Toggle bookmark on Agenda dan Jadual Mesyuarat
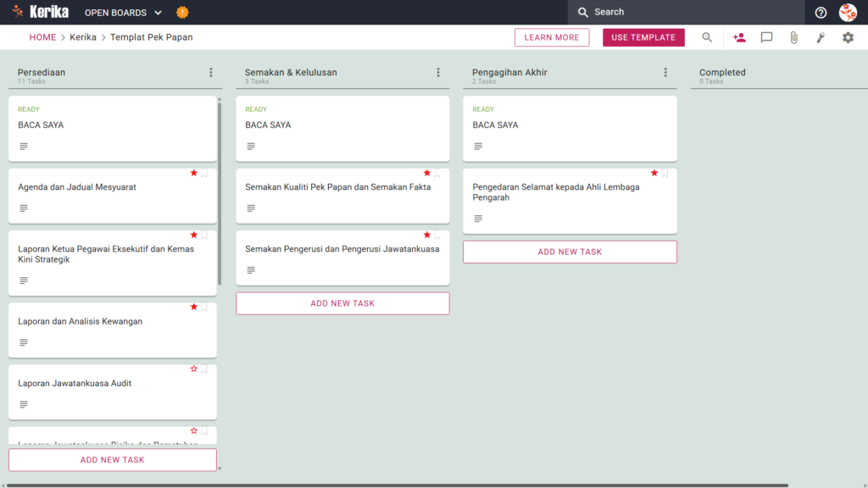 coord(204,173)
